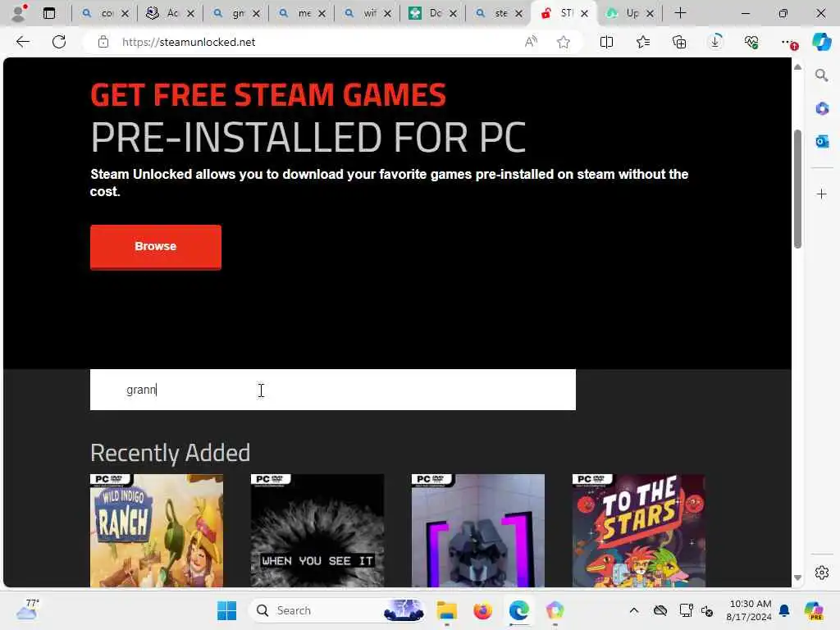
Task: Open Settings and more ellipsis menu
Action: pyautogui.click(x=788, y=42)
